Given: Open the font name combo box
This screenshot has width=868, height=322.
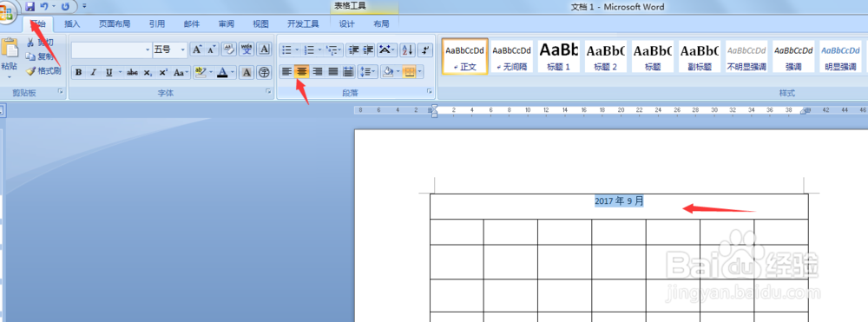Looking at the screenshot, I should [111, 49].
